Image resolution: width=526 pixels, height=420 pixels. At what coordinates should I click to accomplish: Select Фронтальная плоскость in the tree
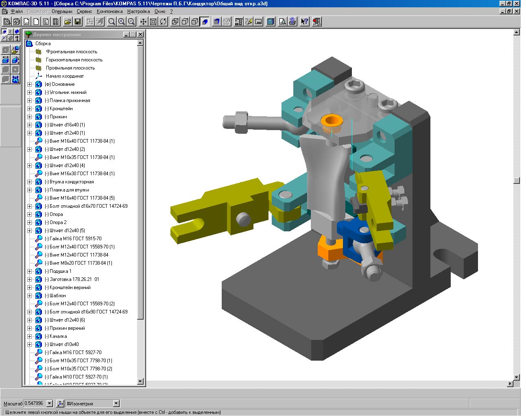pyautogui.click(x=72, y=52)
